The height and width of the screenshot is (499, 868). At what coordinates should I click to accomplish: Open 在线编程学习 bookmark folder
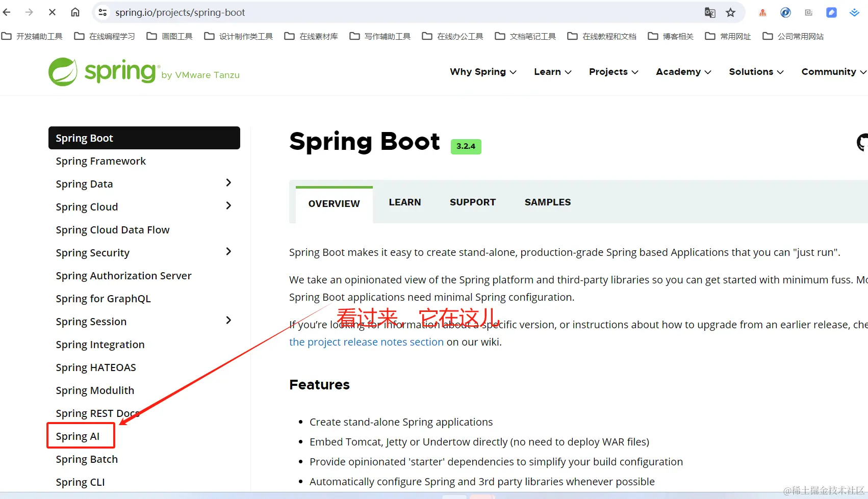[x=105, y=36]
